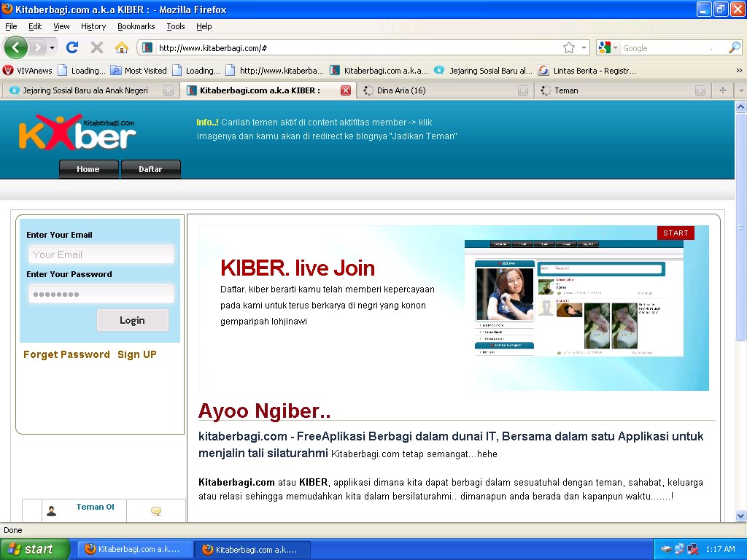The image size is (747, 560).
Task: Click the page scrollbar down arrow
Action: coord(740,516)
